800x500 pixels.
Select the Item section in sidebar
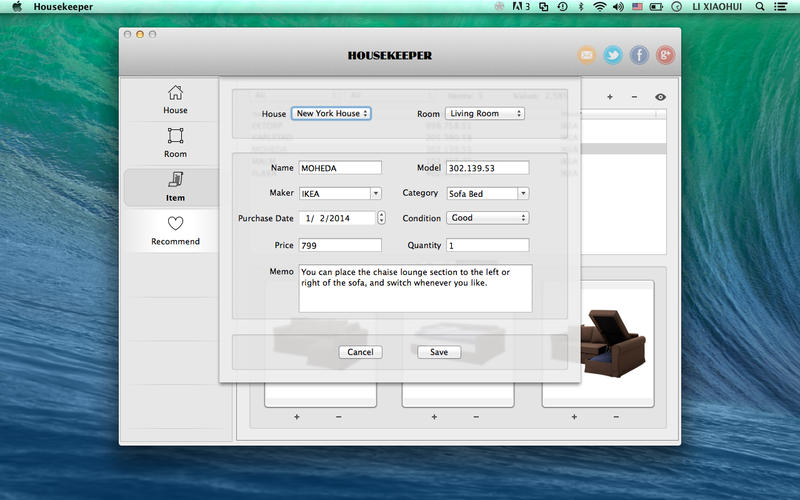point(175,187)
